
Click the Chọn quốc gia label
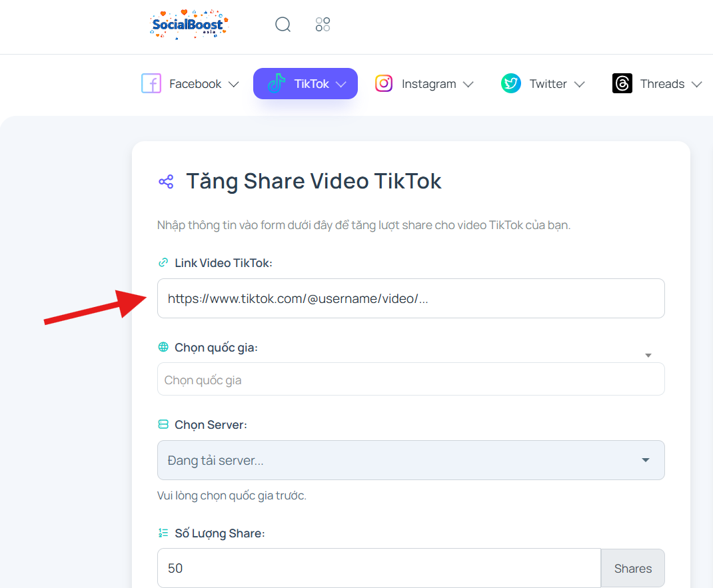click(x=216, y=348)
